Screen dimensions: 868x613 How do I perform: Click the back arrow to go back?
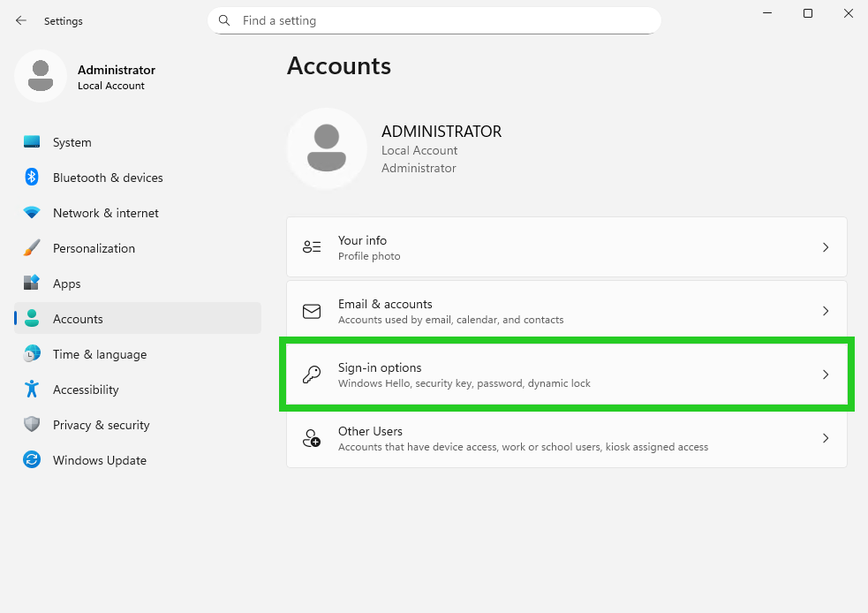click(x=19, y=20)
